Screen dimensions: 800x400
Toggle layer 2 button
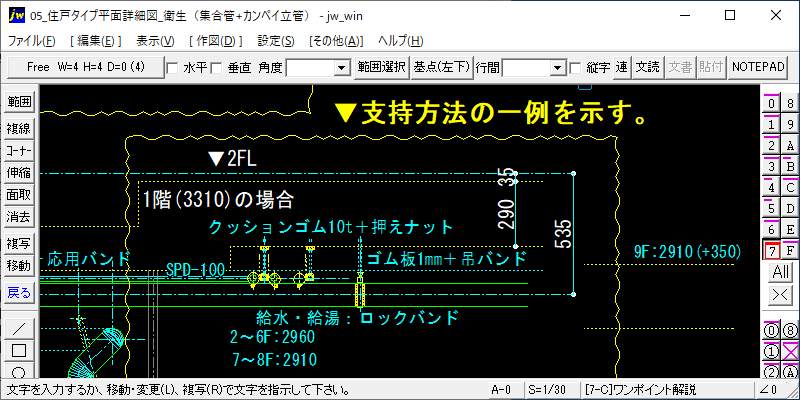pyautogui.click(x=771, y=145)
